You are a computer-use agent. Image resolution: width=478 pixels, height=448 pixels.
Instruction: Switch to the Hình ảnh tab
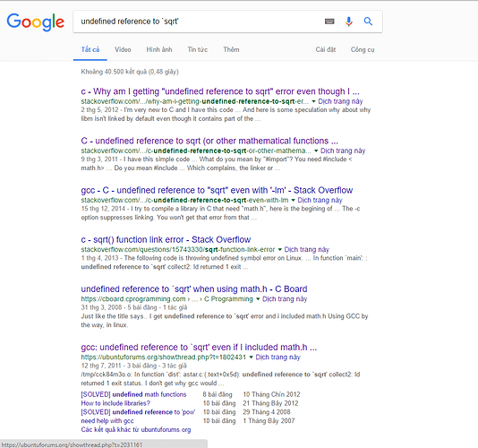tap(159, 50)
